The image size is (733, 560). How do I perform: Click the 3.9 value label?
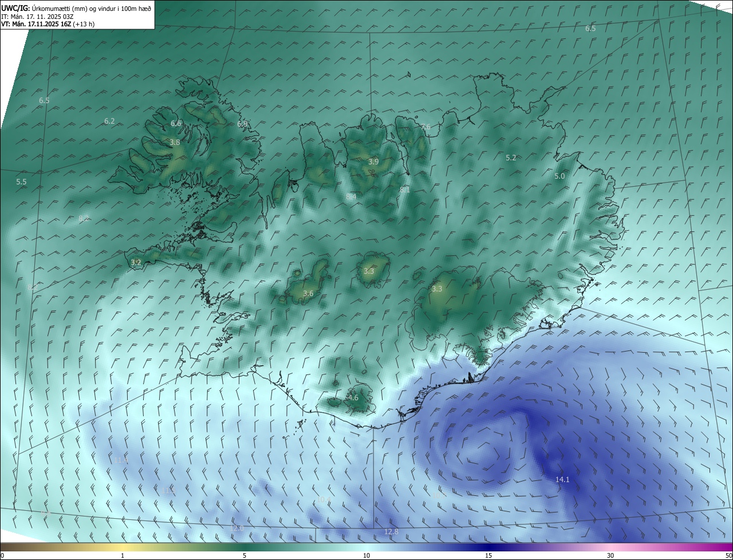point(373,162)
